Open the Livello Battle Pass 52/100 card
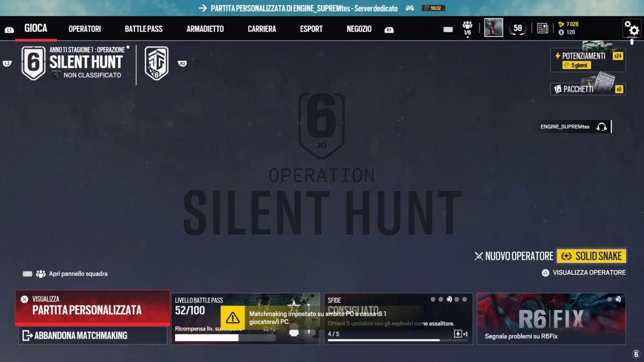Image resolution: width=644 pixels, height=362 pixels. point(246,319)
